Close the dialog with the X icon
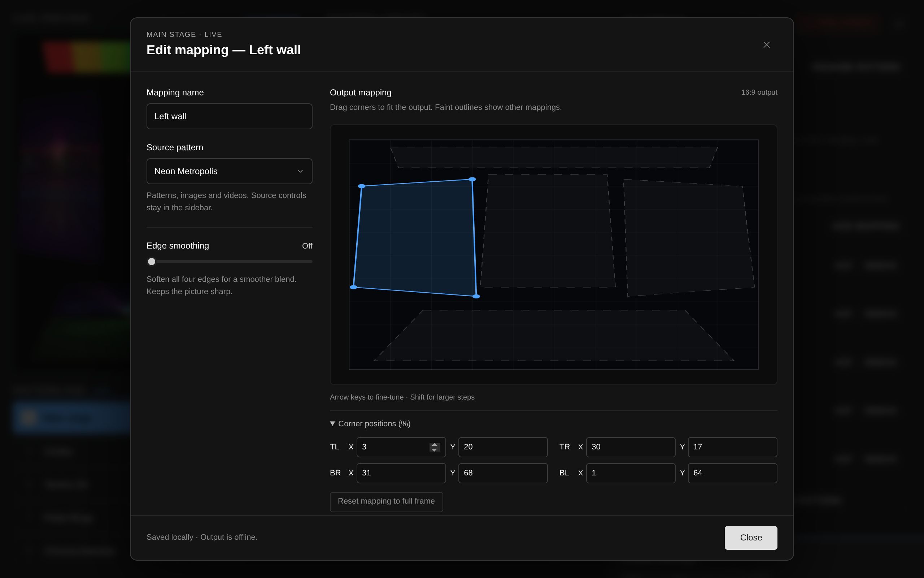This screenshot has width=924, height=578. [x=766, y=45]
